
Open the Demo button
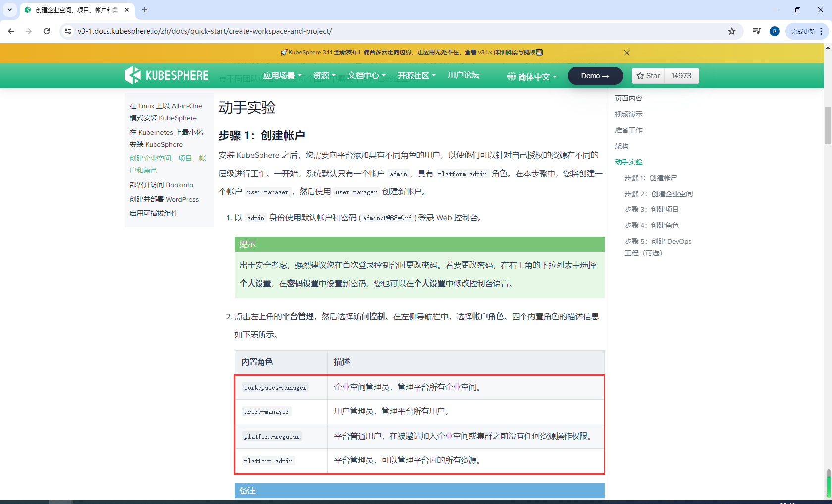595,76
